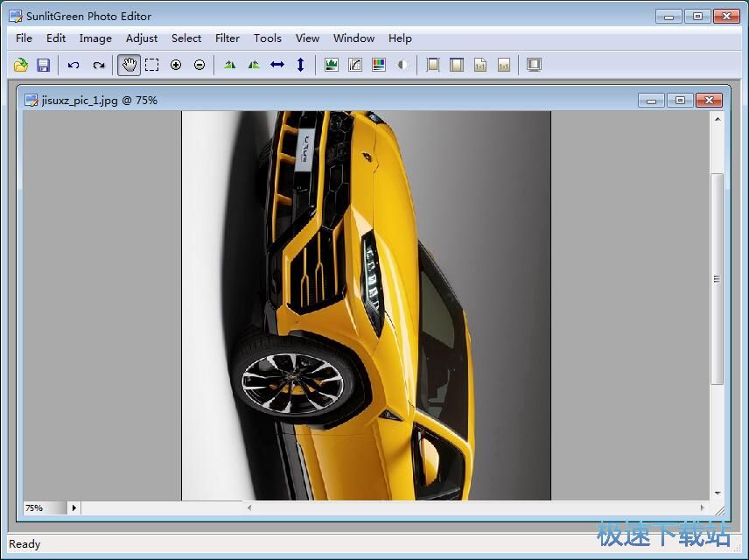The height and width of the screenshot is (560, 749).
Task: Click the fit-width view icon
Action: pos(457,65)
